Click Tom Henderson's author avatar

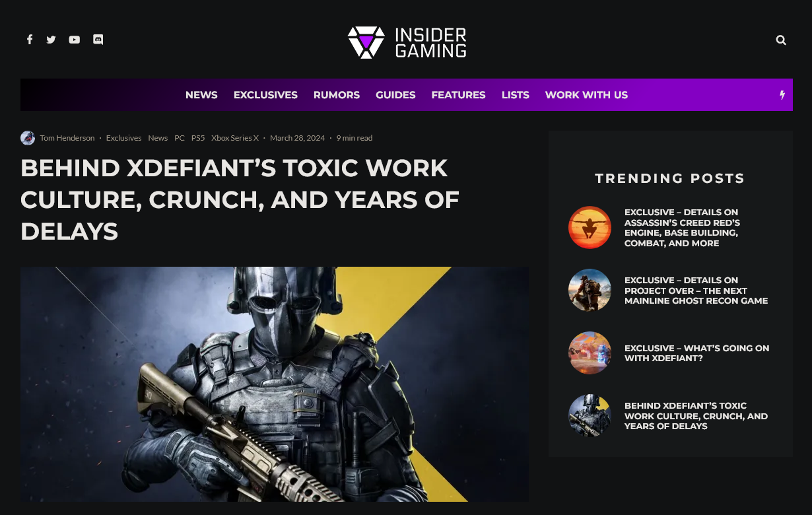pos(28,138)
